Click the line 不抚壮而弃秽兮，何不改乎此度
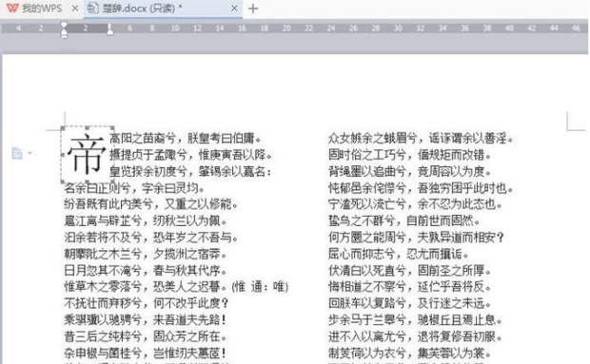 (x=147, y=303)
